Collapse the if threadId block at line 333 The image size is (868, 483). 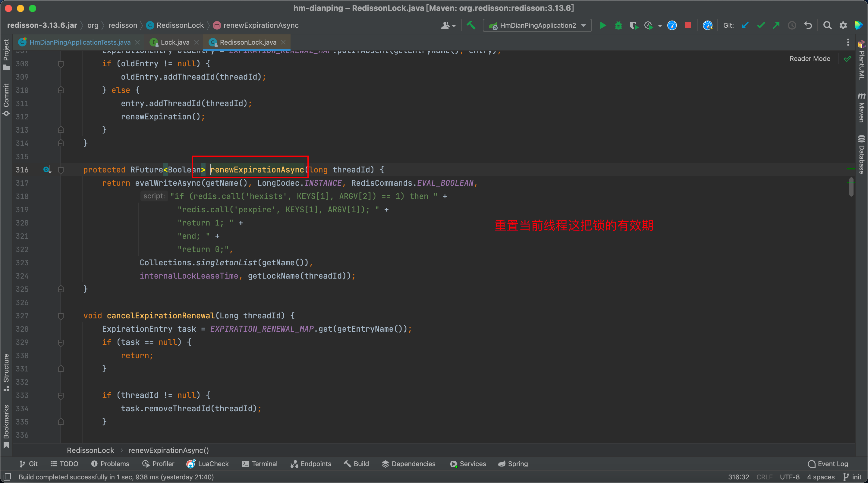[x=61, y=395]
